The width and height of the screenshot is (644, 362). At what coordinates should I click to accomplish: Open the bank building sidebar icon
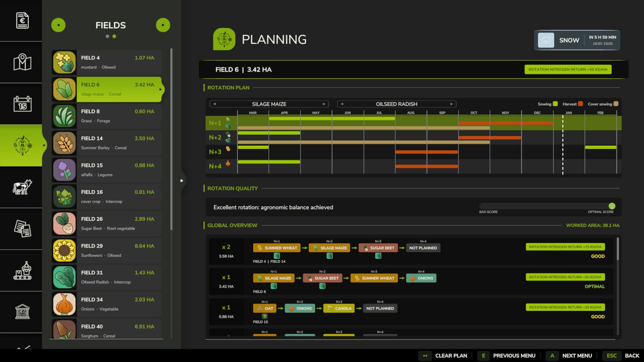tap(22, 312)
